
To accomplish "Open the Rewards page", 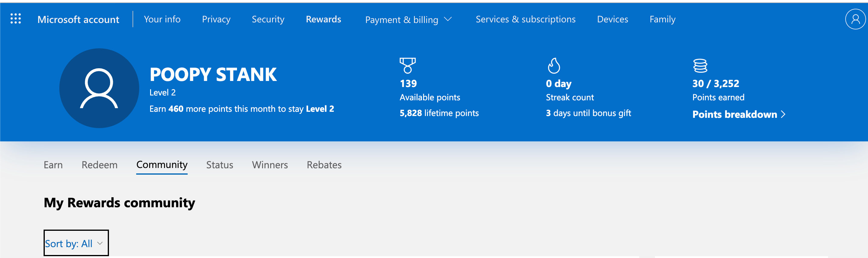I will pyautogui.click(x=323, y=19).
